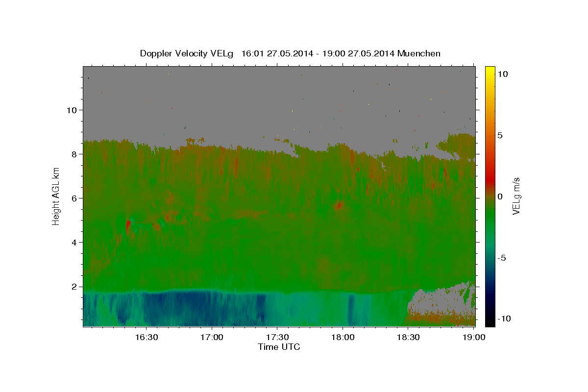588x392 pixels.
Task: Pick the yellow top of the velocity colorbar
Action: coord(490,71)
